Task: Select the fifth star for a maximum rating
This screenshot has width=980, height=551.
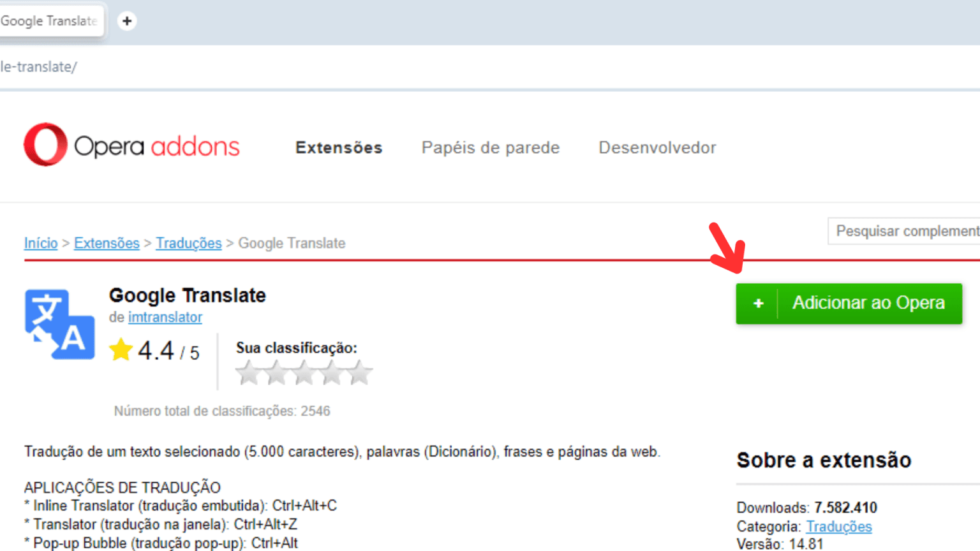Action: click(362, 372)
